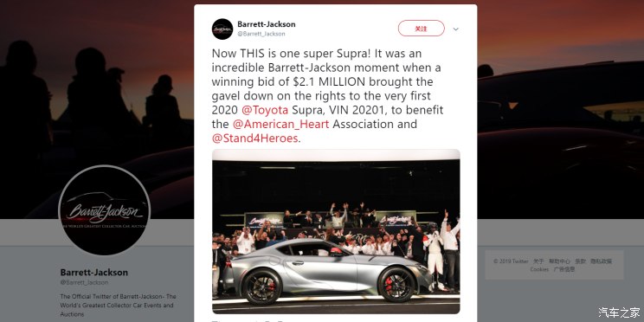Click the Cookies footer link
The height and width of the screenshot is (322, 644).
(539, 269)
